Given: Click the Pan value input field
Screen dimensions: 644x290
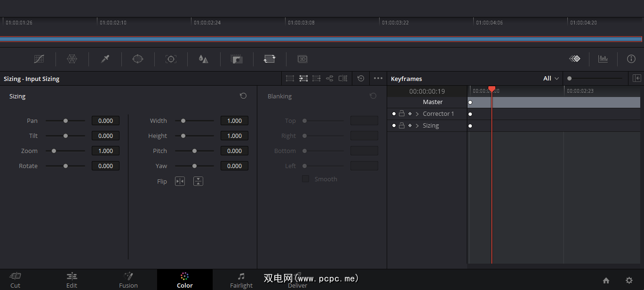Looking at the screenshot, I should (x=105, y=121).
